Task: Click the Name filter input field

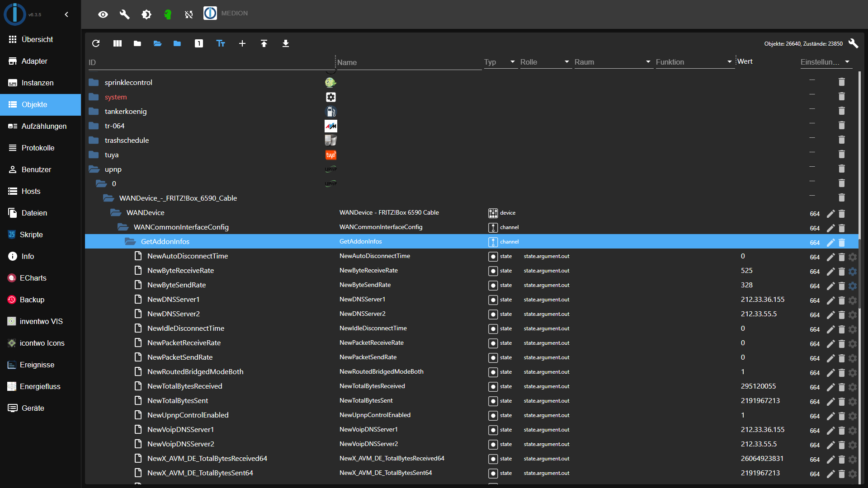Action: [x=409, y=62]
